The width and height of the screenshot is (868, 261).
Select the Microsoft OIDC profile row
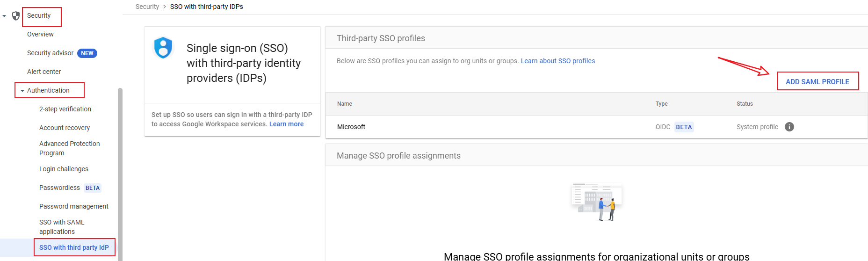click(351, 127)
